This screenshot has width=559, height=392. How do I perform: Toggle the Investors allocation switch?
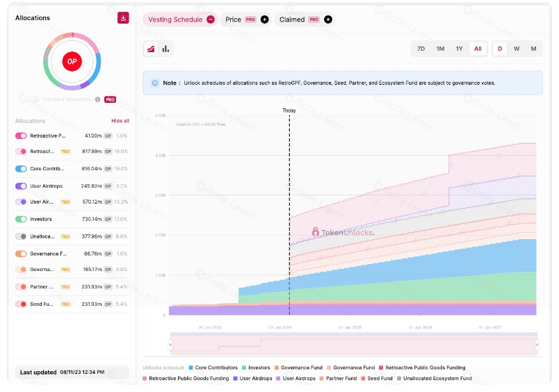pyautogui.click(x=21, y=219)
